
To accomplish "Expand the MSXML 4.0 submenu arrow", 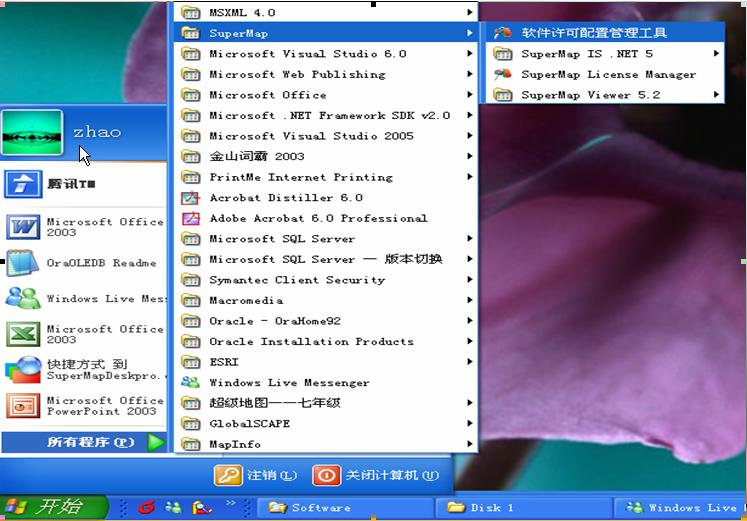I will (470, 12).
